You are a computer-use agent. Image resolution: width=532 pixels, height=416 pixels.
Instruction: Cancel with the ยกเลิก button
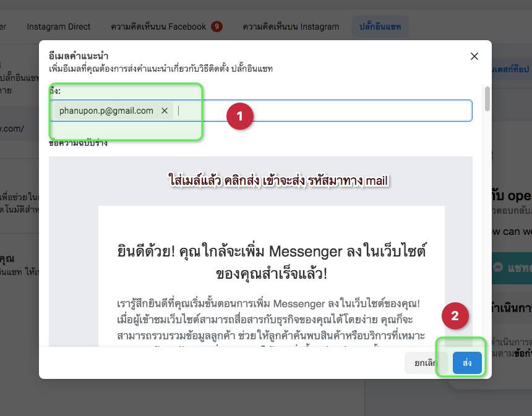click(x=426, y=363)
